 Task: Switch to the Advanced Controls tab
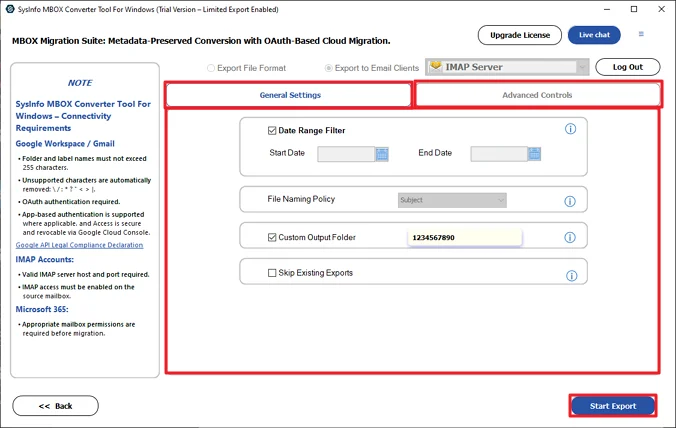[x=538, y=95]
